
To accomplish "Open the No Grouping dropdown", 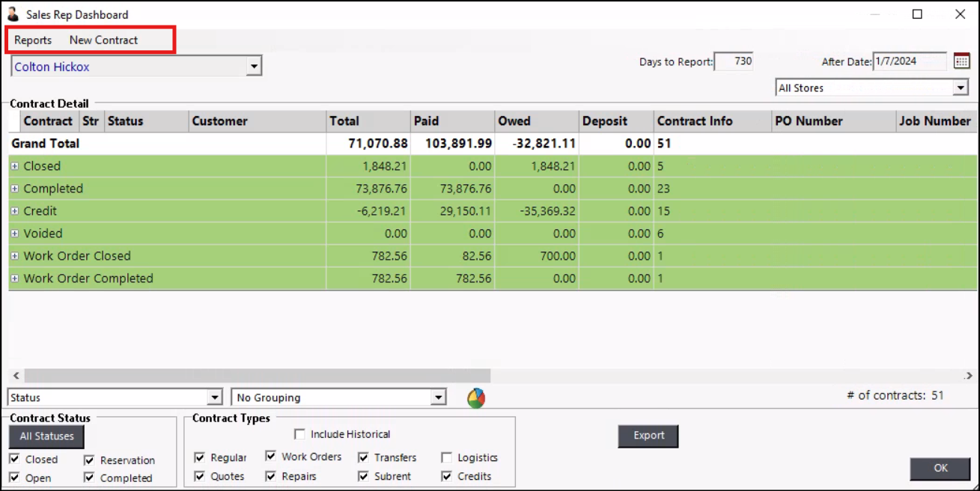I will point(439,398).
